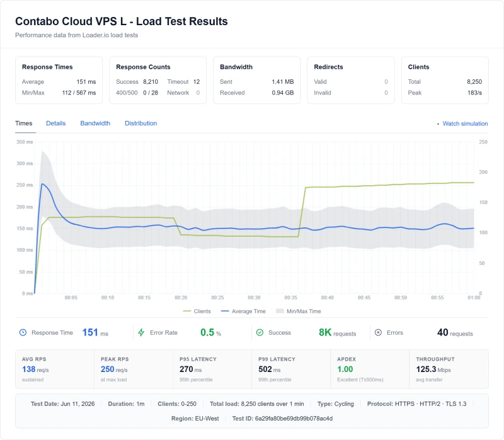
Task: Click the large 151 ms Response Time value
Action: [x=95, y=332]
